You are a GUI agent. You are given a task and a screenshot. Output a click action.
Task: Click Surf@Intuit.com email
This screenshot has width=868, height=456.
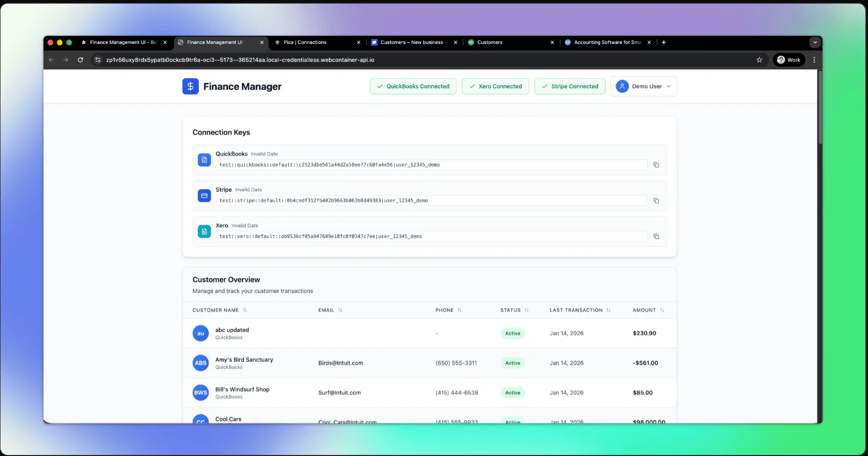[339, 393]
